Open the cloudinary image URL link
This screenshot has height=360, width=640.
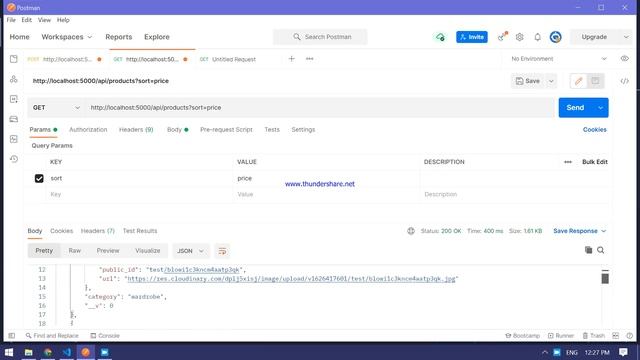pyautogui.click(x=291, y=279)
